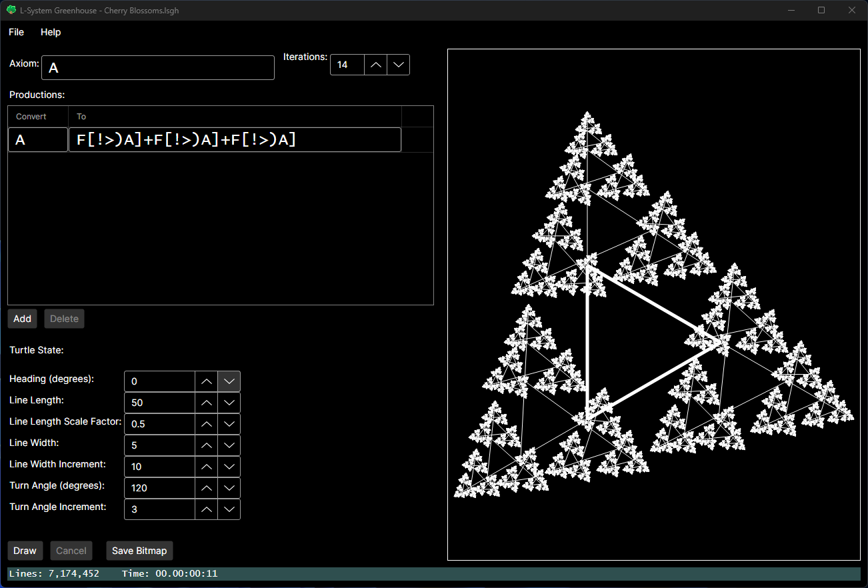868x588 pixels.
Task: Decrease the Line Length Scale Factor
Action: pyautogui.click(x=229, y=424)
